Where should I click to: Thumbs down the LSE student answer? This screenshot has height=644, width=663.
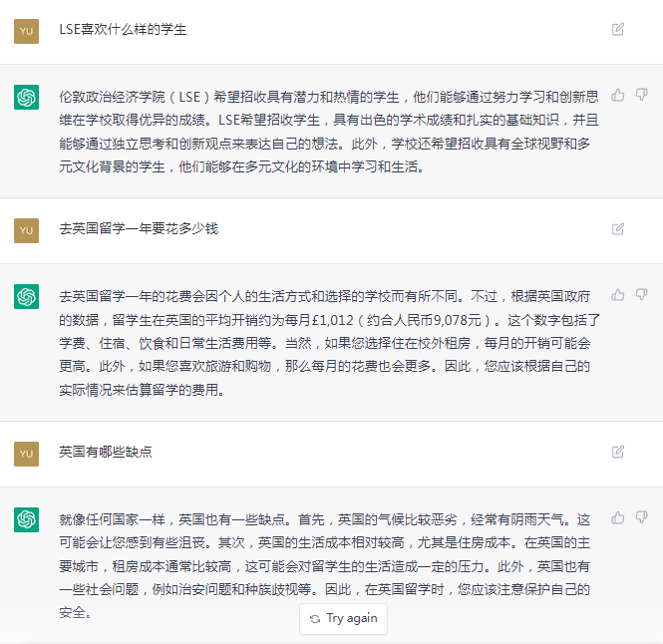[641, 95]
